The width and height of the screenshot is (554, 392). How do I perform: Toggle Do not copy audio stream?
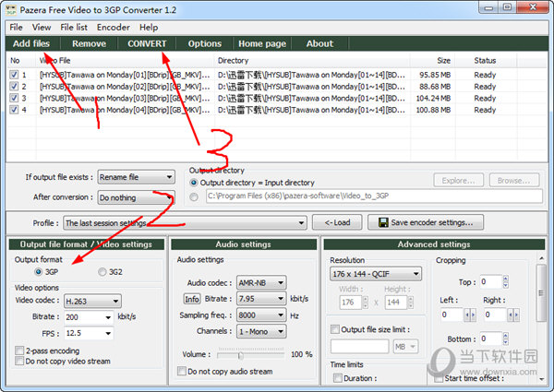click(182, 371)
